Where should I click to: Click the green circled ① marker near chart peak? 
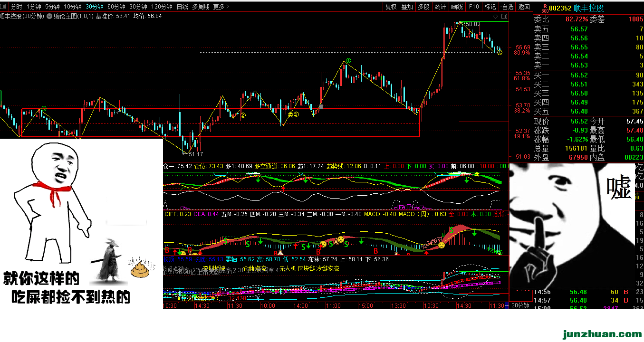[x=348, y=60]
